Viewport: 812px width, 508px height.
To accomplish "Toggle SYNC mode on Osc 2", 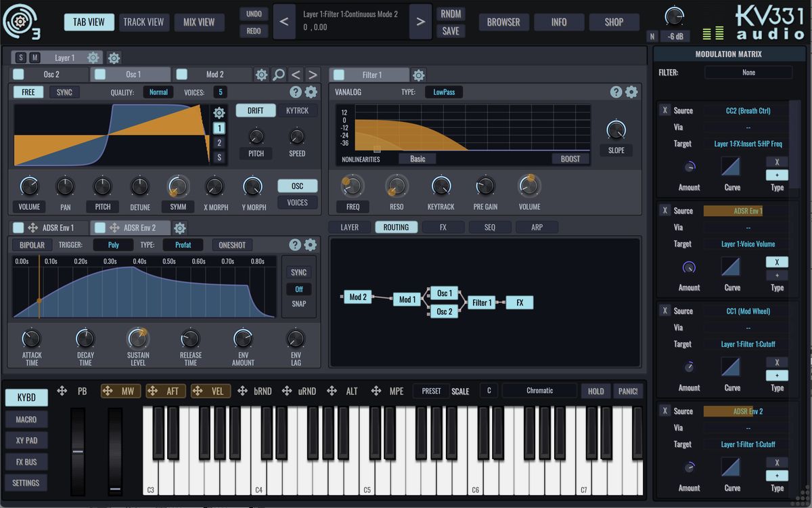I will coord(64,91).
